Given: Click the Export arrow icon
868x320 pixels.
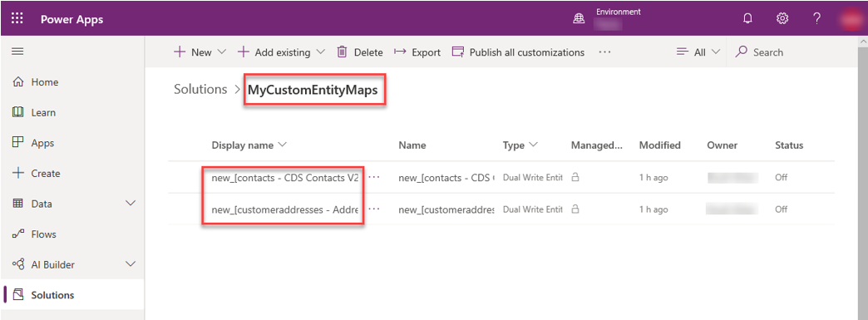Looking at the screenshot, I should click(400, 52).
